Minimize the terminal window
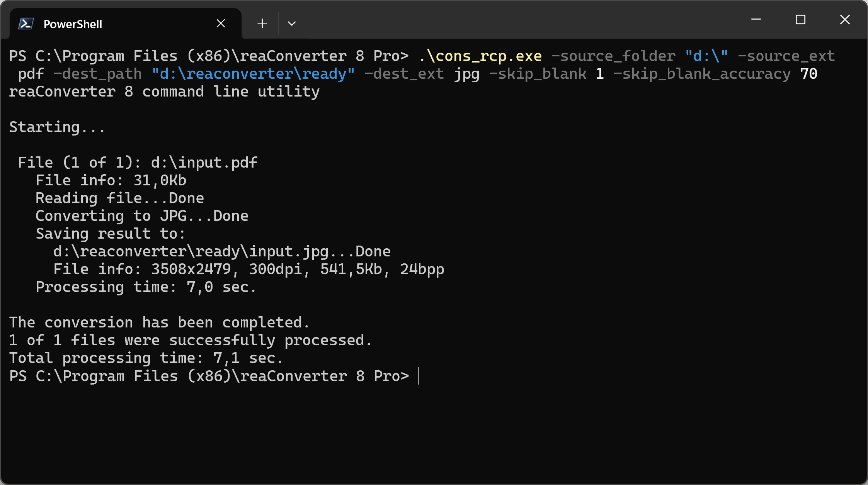The width and height of the screenshot is (868, 485). tap(756, 19)
